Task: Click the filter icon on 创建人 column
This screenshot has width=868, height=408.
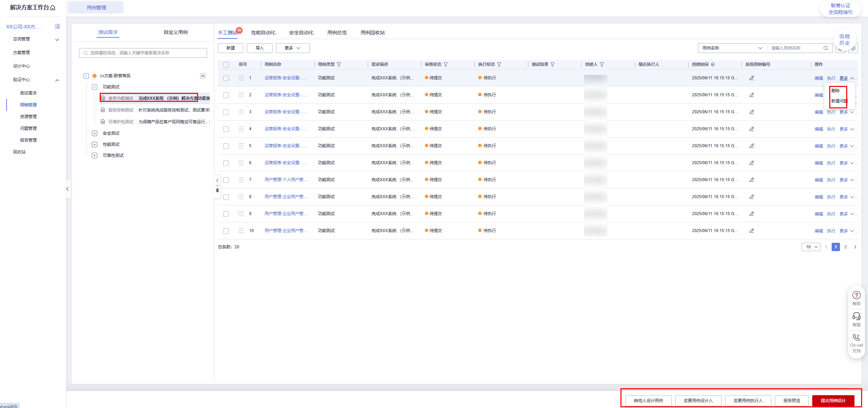Action: pyautogui.click(x=602, y=64)
